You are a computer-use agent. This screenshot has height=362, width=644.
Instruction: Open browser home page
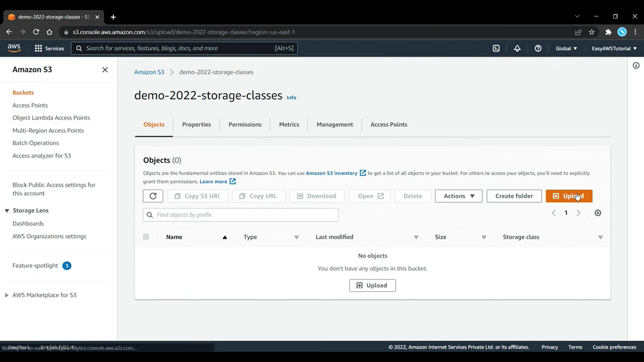click(50, 32)
